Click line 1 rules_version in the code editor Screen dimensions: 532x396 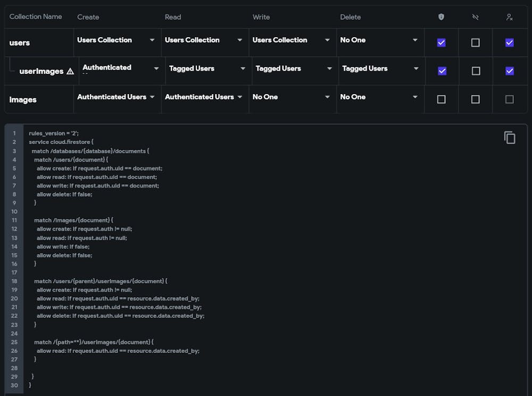54,133
